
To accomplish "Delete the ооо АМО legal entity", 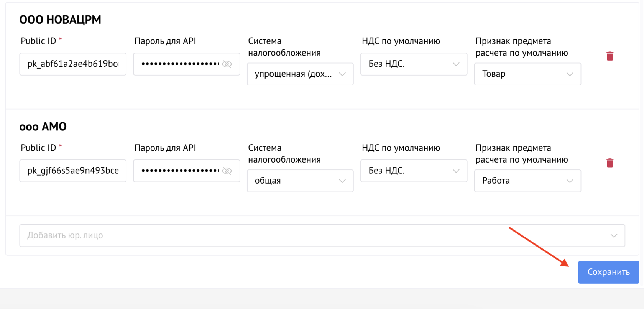I will (609, 163).
